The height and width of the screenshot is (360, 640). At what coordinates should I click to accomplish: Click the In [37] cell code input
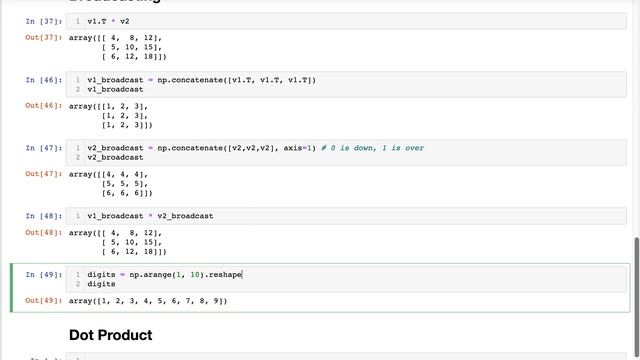346,21
